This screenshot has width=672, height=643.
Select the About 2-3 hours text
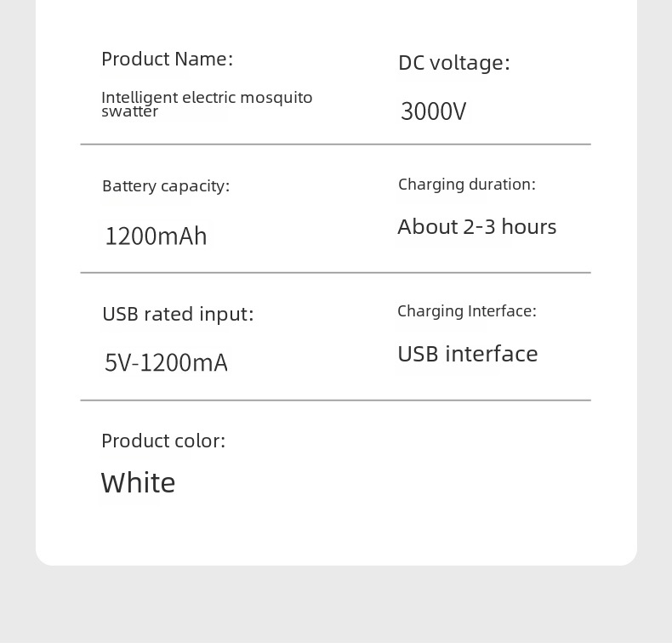coord(476,226)
